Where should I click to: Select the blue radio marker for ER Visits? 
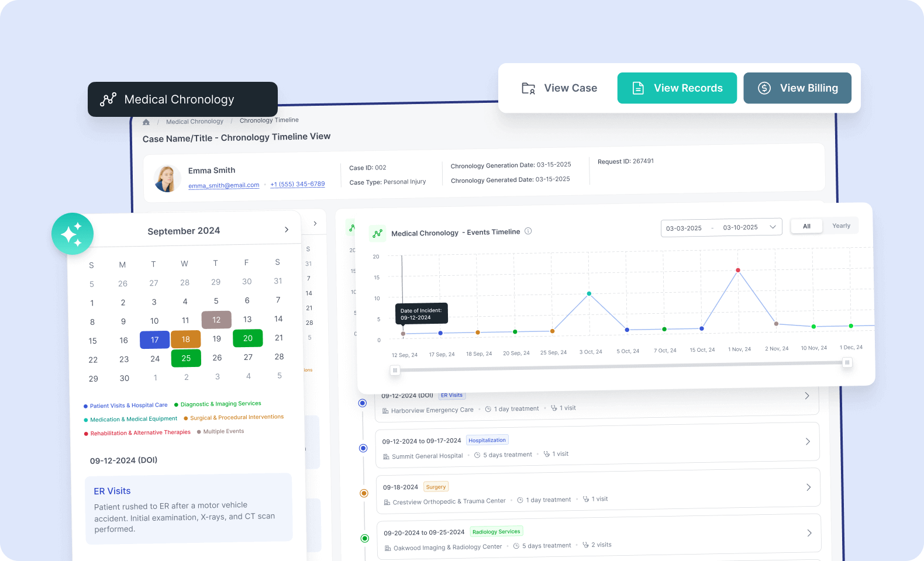pyautogui.click(x=363, y=403)
